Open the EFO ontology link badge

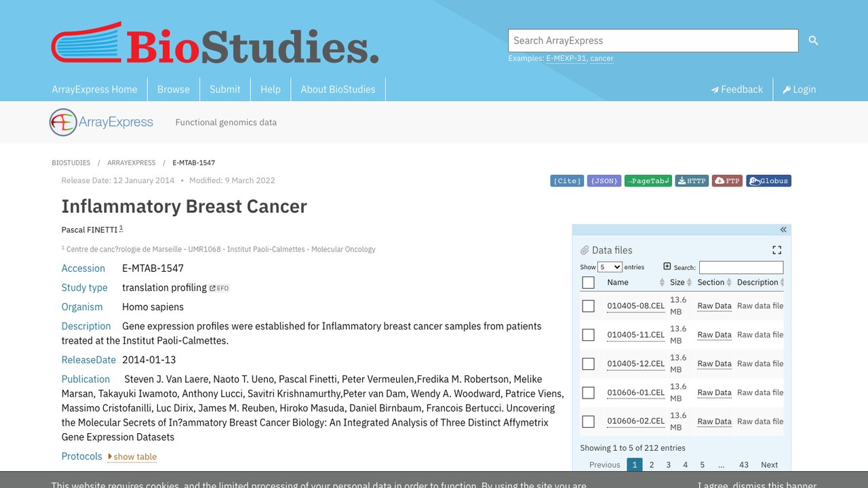(220, 288)
